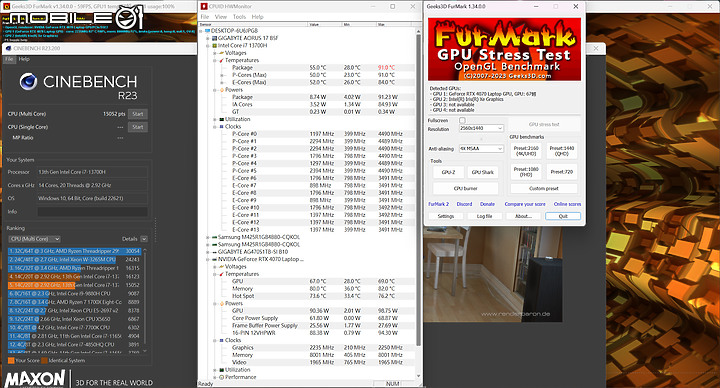The height and width of the screenshot is (388, 720).
Task: Click the Voltages icon under NVIDIA GeForce RTX
Action: [221, 266]
